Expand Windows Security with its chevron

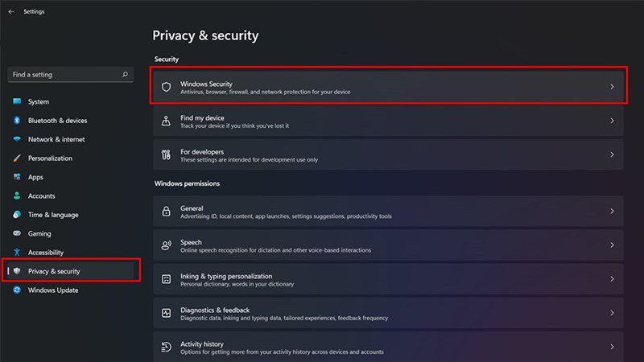[612, 87]
